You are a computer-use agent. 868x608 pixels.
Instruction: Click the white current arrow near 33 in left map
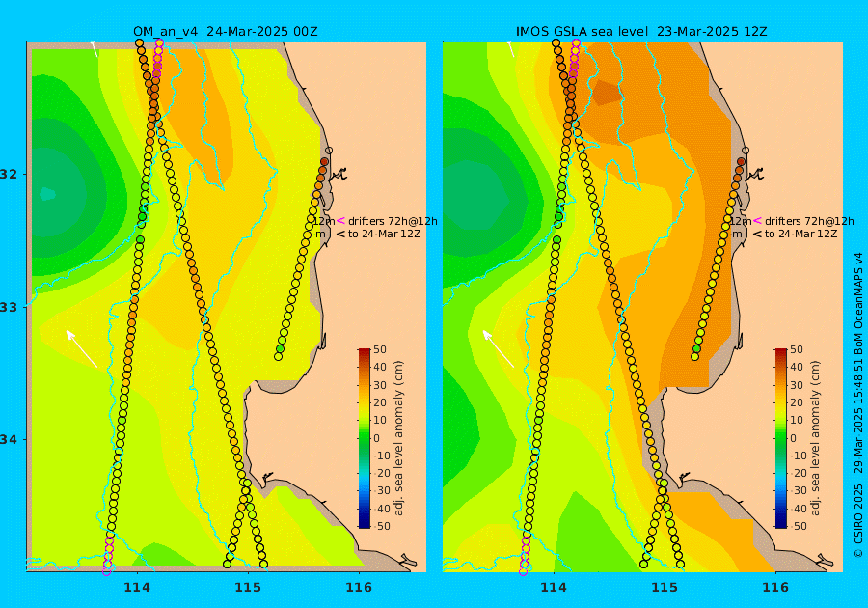point(81,348)
